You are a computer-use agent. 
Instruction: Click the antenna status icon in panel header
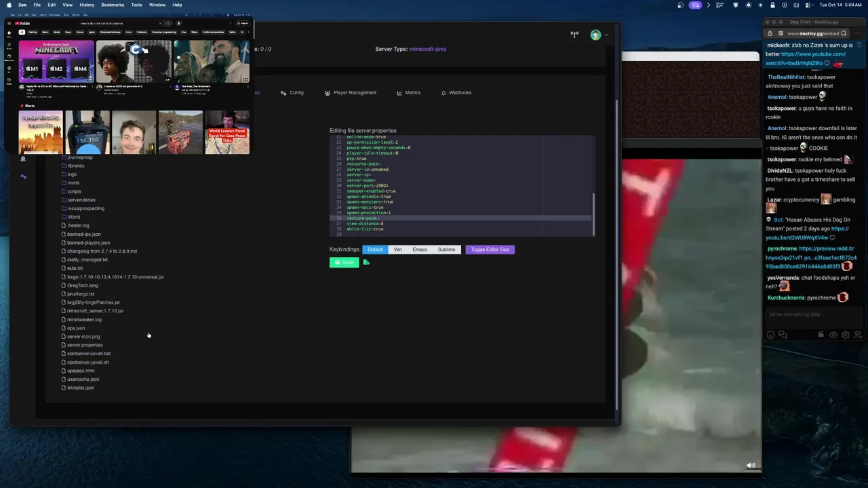click(x=574, y=35)
